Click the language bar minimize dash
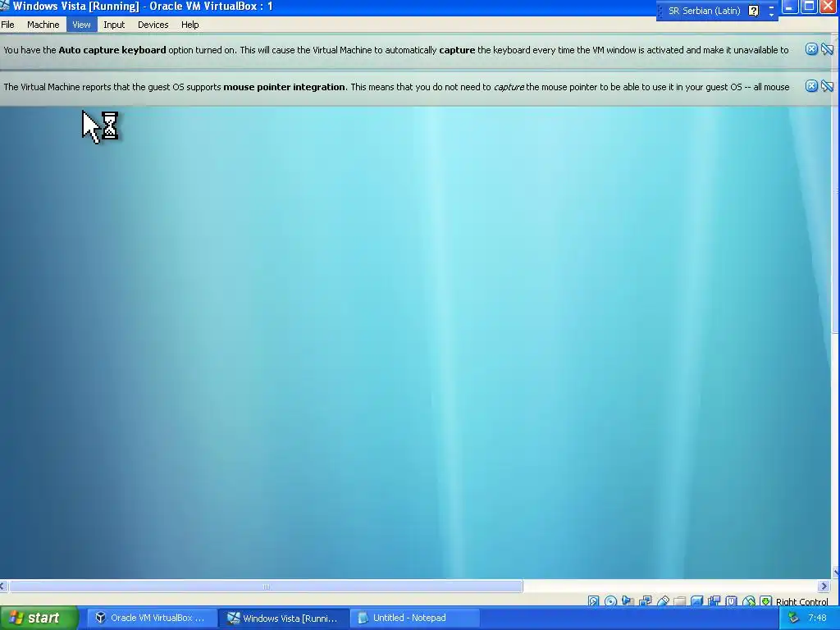 (771, 7)
